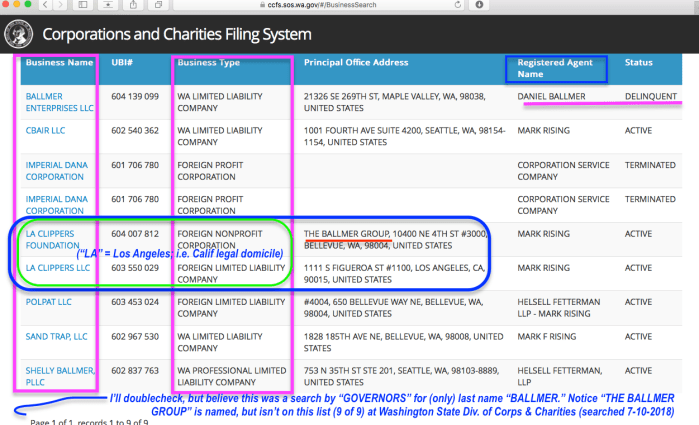Sort by Principal Office Address header
The height and width of the screenshot is (425, 699).
356,63
